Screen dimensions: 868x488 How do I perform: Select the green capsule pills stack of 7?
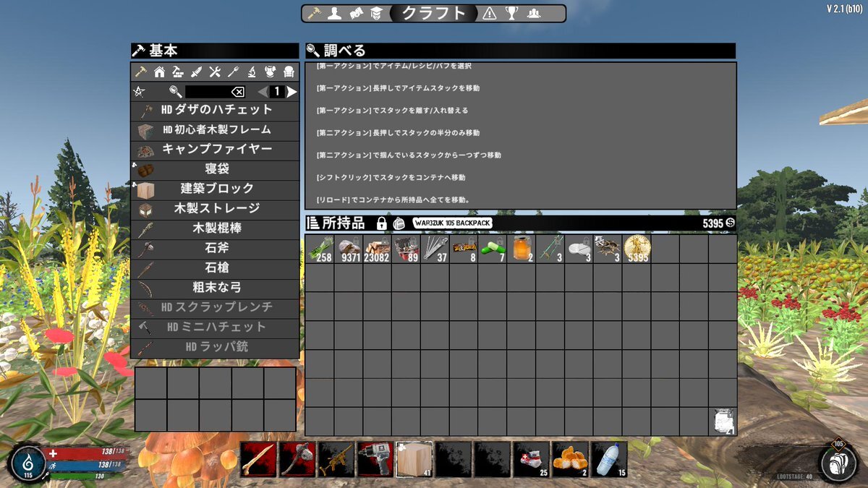(x=493, y=249)
